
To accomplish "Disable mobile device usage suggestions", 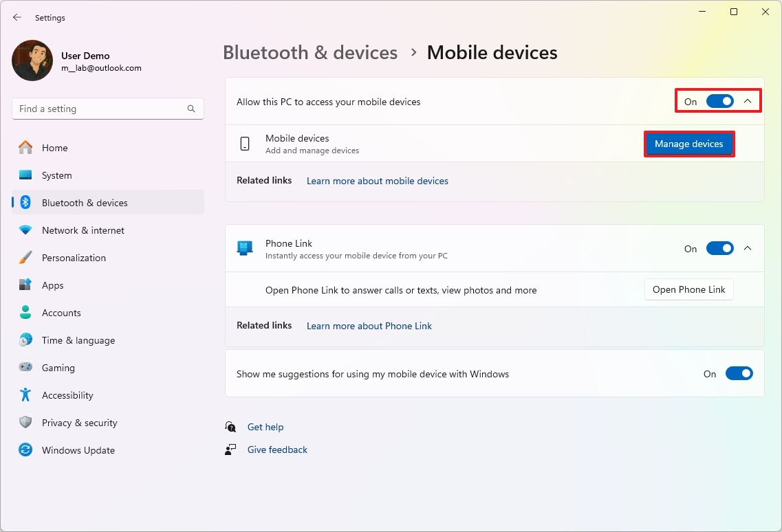I will point(739,373).
